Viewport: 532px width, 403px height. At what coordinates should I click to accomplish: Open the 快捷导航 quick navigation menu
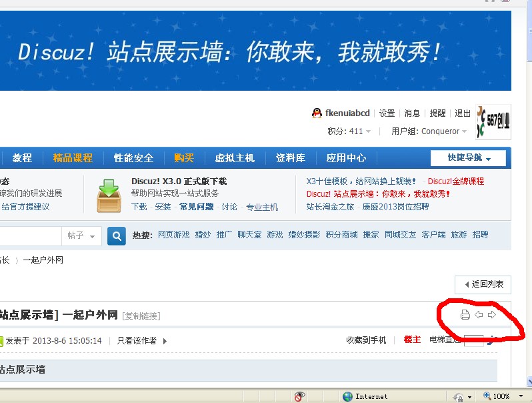[x=468, y=158]
